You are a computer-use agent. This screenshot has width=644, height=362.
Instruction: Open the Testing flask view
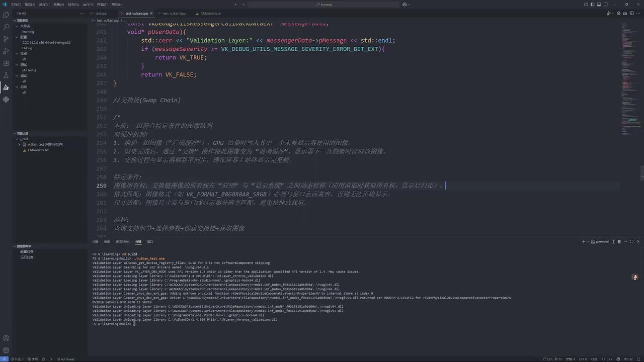tap(6, 75)
